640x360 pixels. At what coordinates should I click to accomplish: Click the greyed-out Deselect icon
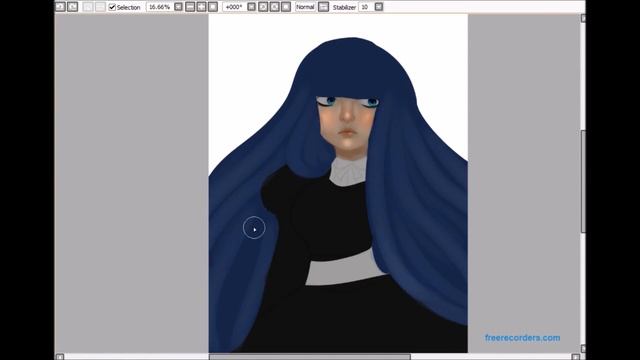tap(88, 7)
